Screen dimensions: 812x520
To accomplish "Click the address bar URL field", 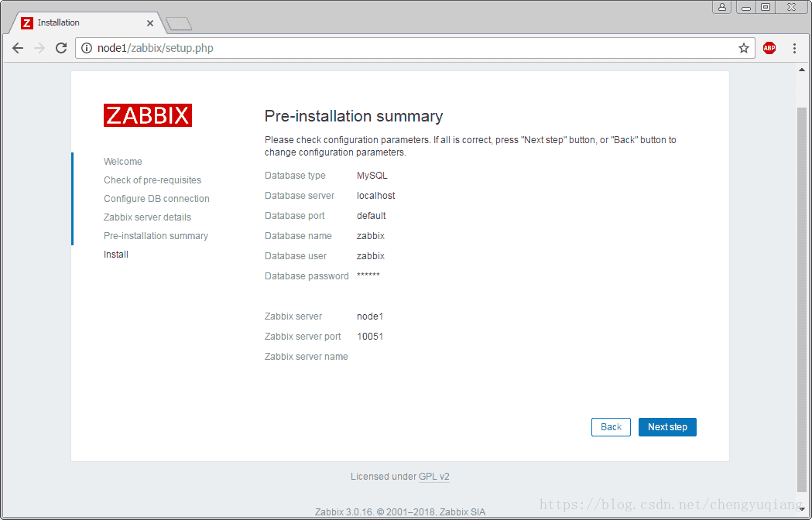I will click(414, 48).
